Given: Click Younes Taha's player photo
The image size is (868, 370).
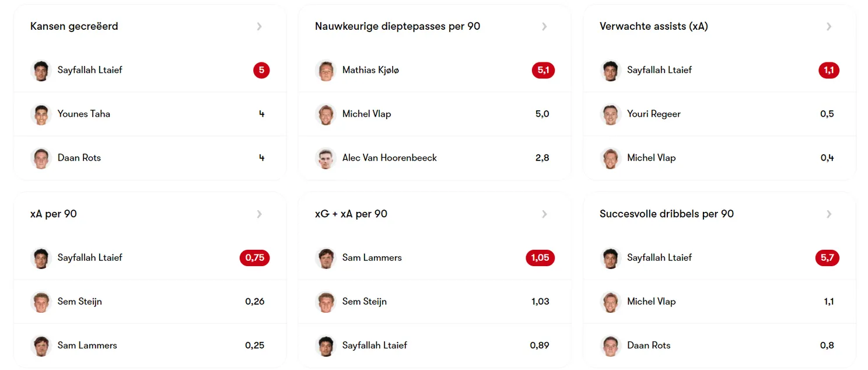Looking at the screenshot, I should (x=41, y=114).
